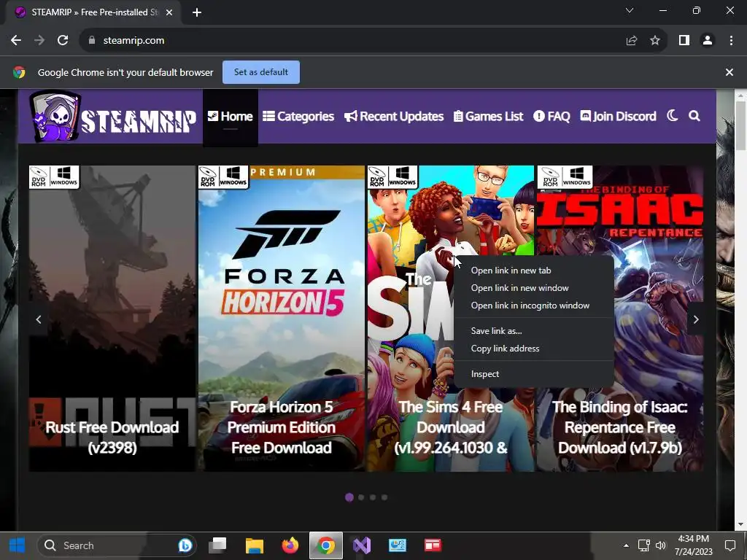Open network tray icon
This screenshot has height=560, width=747.
point(643,545)
